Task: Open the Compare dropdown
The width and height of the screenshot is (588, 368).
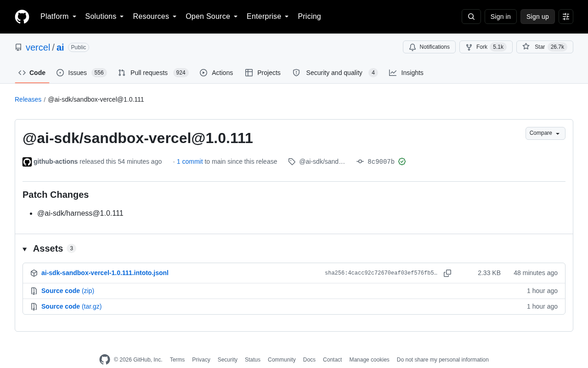Action: (545, 133)
